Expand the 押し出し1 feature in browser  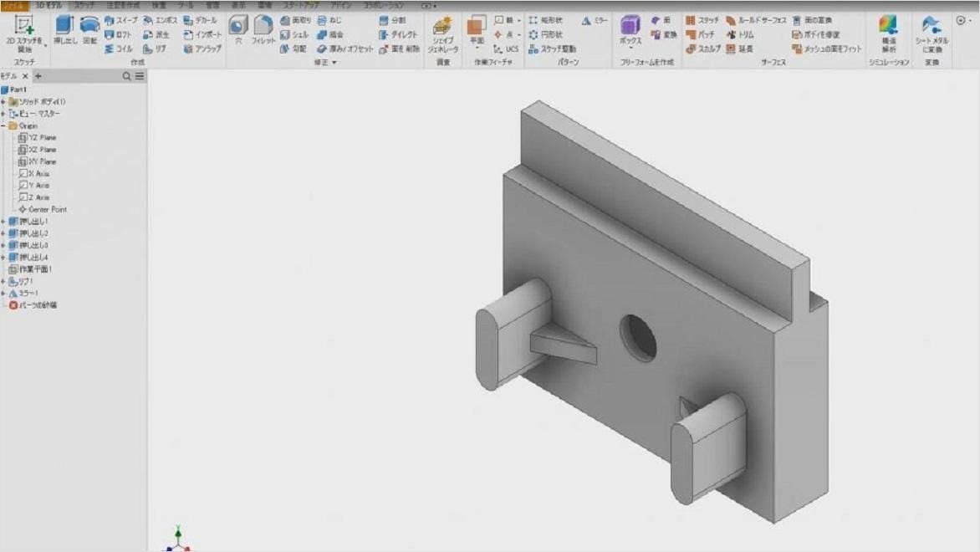4,222
